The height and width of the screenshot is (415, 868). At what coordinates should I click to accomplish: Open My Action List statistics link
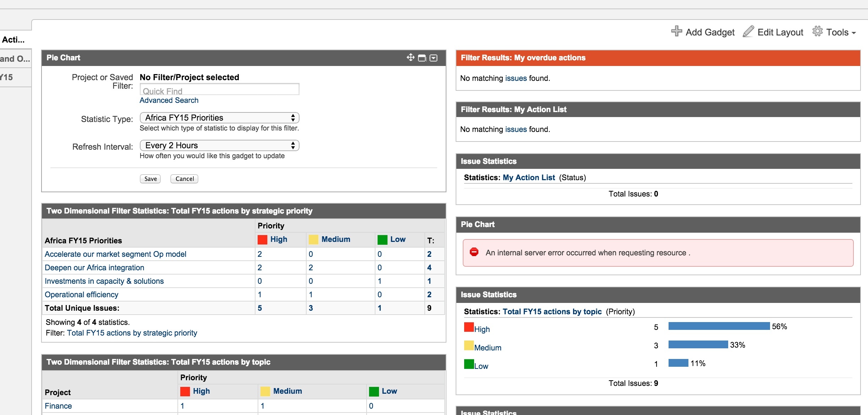tap(529, 177)
